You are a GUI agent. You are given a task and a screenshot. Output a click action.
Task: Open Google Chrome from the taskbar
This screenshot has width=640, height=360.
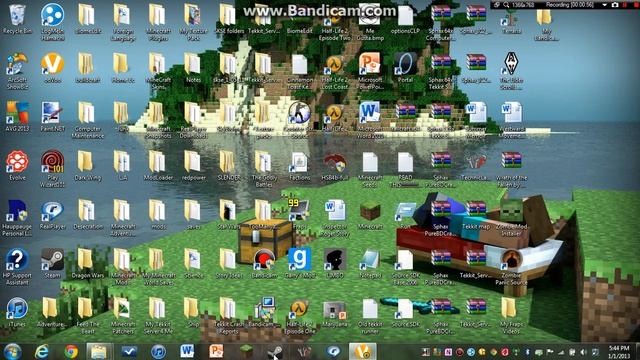pos(71,351)
